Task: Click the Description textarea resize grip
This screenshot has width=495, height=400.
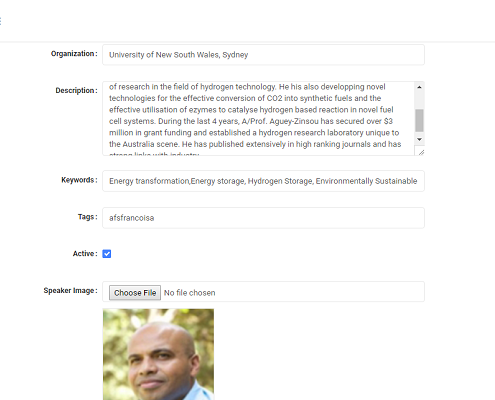Action: (421, 152)
